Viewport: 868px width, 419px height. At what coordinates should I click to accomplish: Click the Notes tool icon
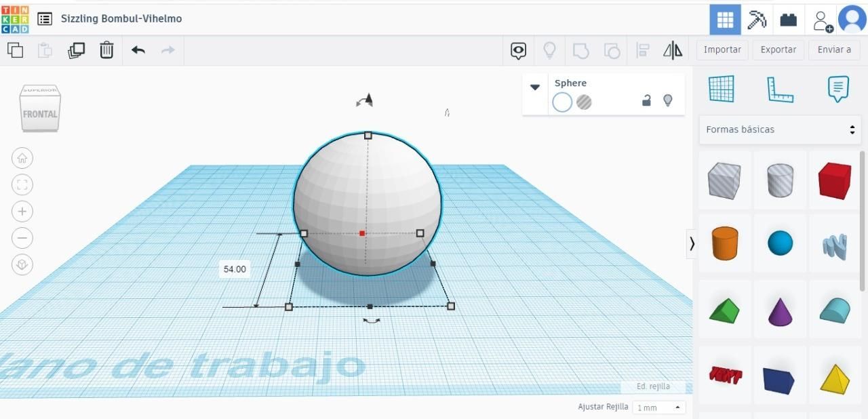838,89
